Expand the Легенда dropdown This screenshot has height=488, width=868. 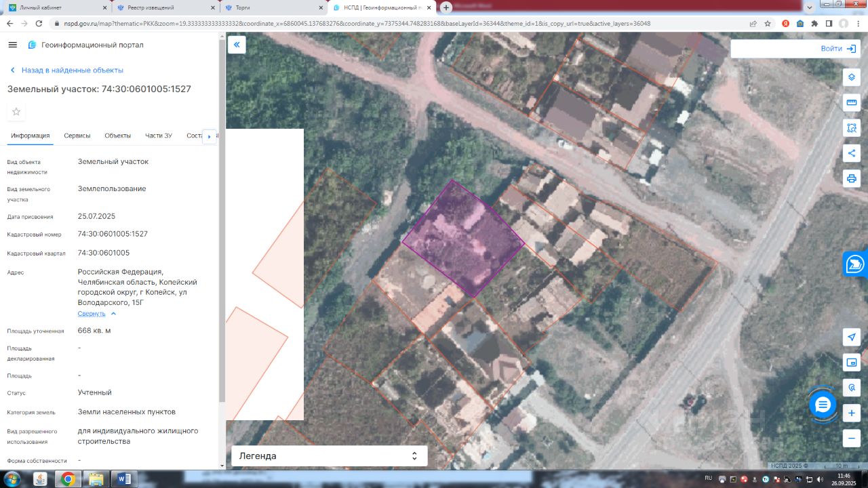point(330,456)
